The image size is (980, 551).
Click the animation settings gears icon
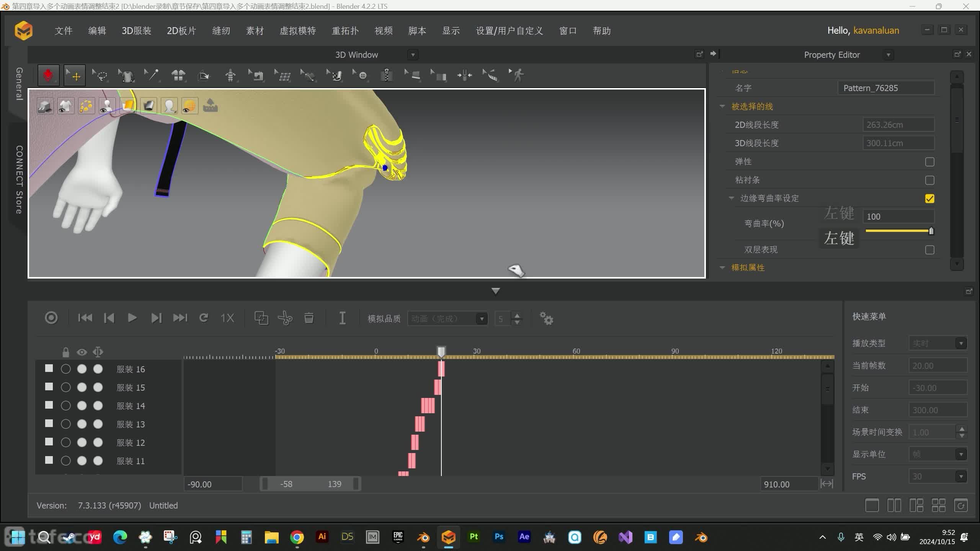(x=546, y=318)
